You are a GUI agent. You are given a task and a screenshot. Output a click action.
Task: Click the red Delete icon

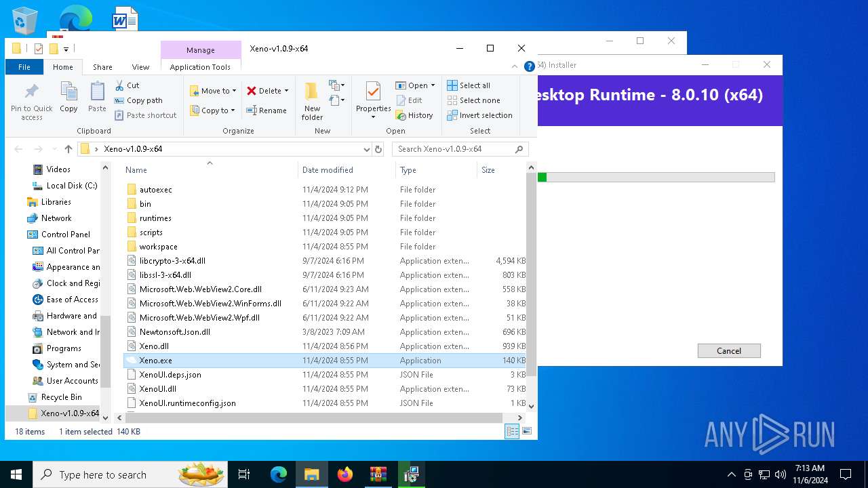click(252, 91)
